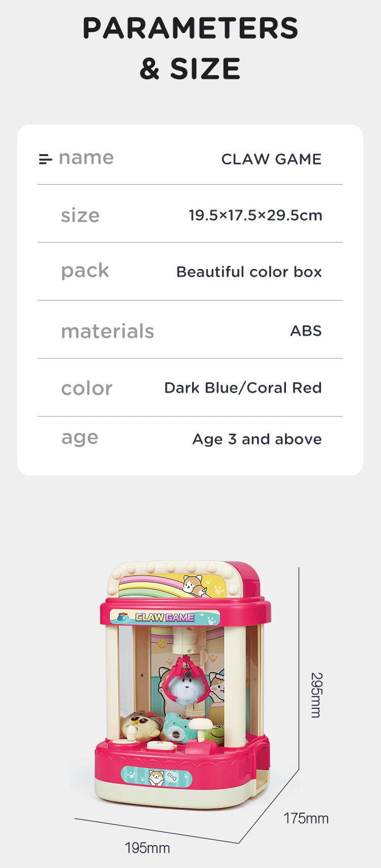Image resolution: width=381 pixels, height=868 pixels.
Task: Click the dog and bone panel on base
Action: (x=156, y=776)
